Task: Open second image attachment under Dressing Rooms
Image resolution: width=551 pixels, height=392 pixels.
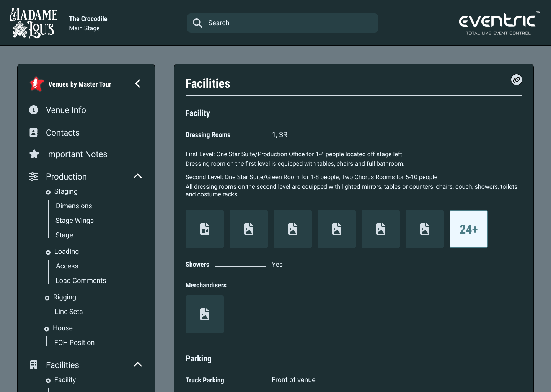Action: coord(293,229)
